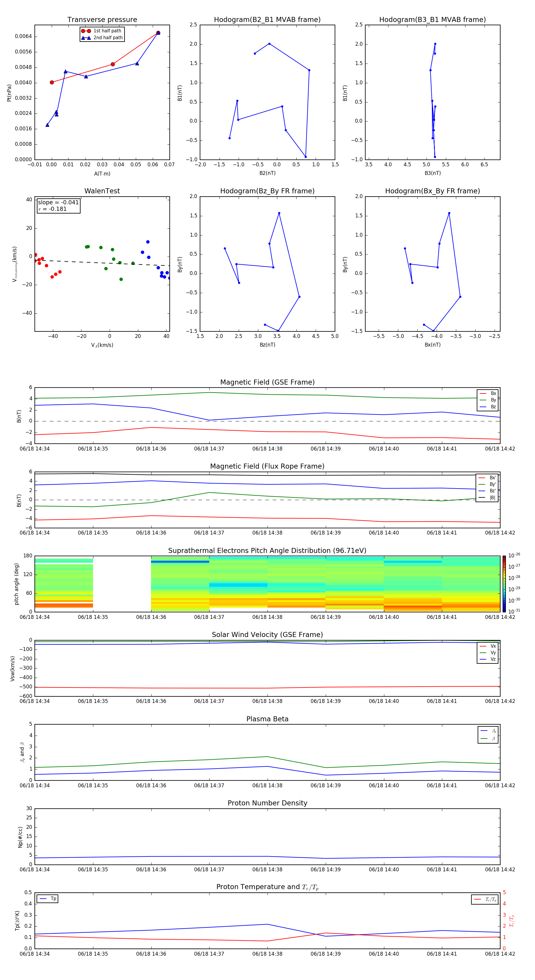Image resolution: width=535 pixels, height=980 pixels.
Task: Select the "A(T·m)" x-axis label
Action: click(x=102, y=174)
